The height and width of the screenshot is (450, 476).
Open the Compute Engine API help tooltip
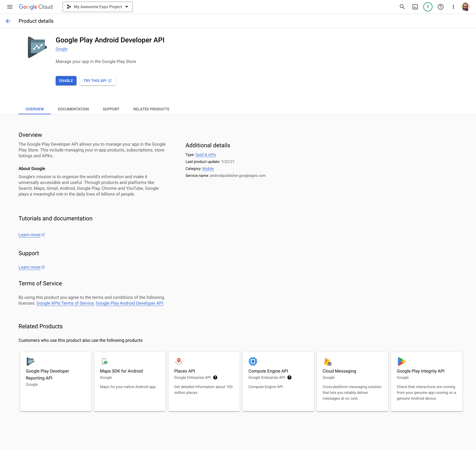click(290, 377)
